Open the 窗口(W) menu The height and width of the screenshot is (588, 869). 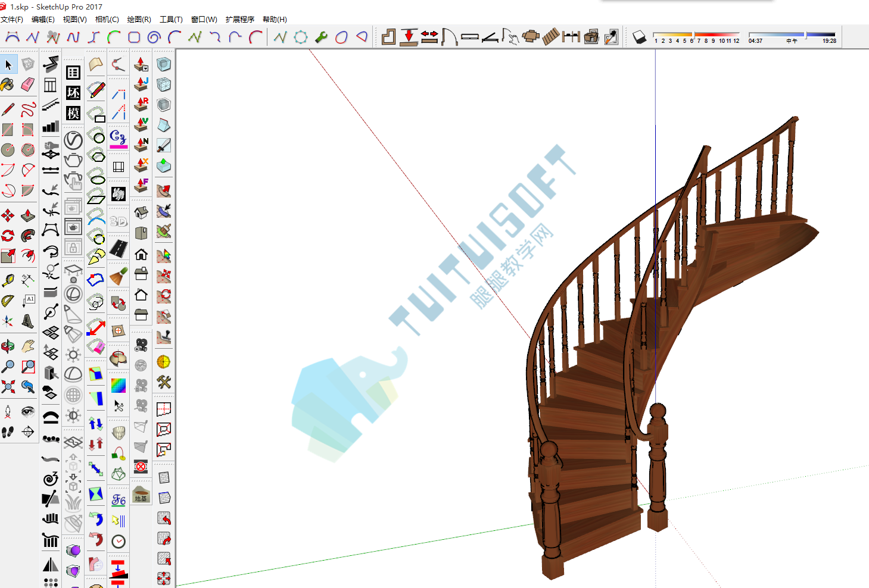click(x=204, y=20)
